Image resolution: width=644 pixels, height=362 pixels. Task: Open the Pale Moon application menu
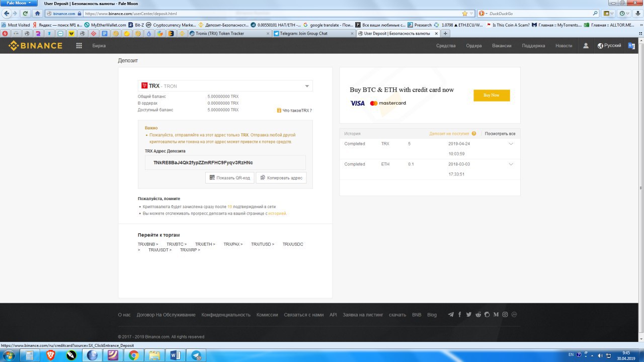click(x=18, y=3)
